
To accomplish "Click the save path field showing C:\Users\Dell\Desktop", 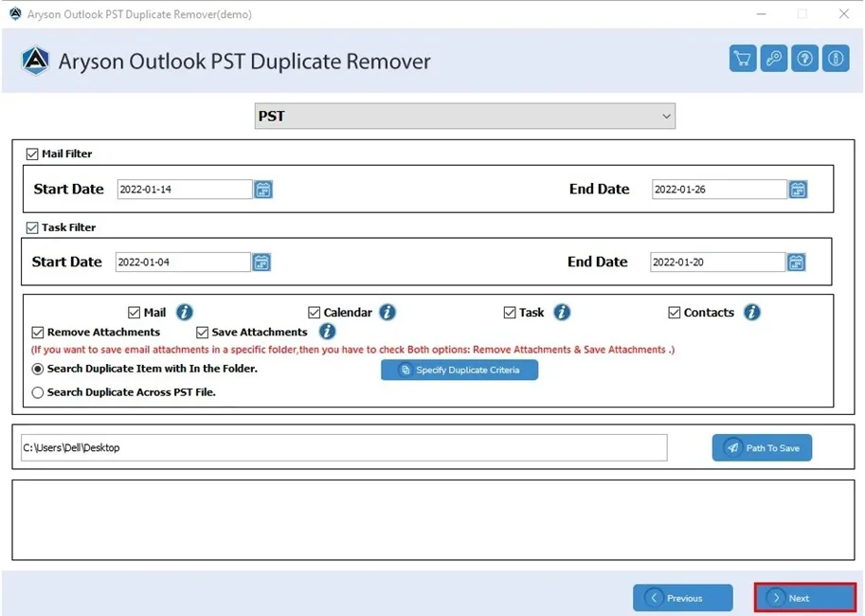I will (344, 447).
